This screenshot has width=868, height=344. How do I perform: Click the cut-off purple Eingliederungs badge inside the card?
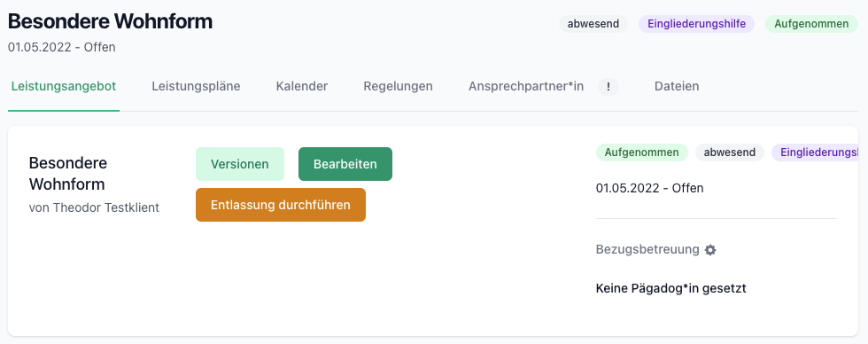(815, 152)
